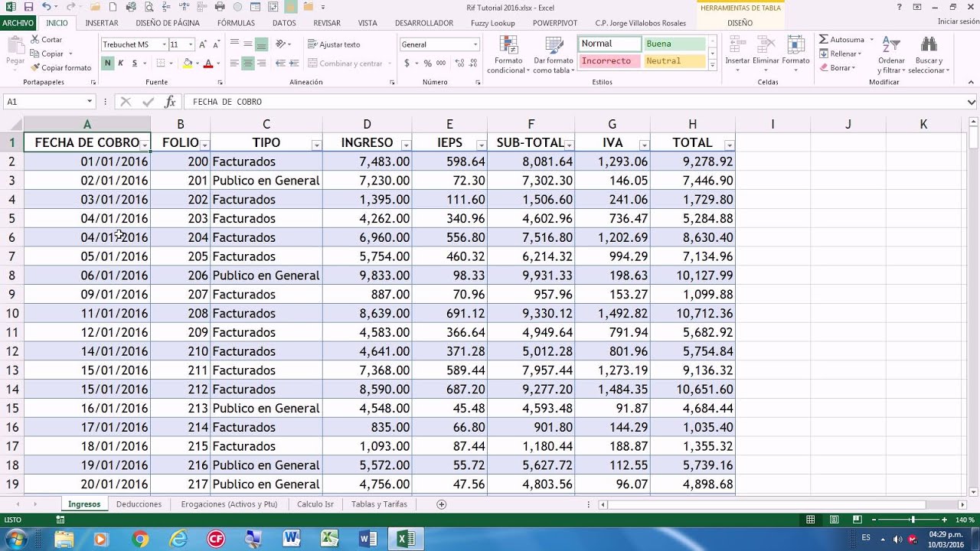Open the font name dropdown Trebuchet MS
This screenshot has width=980, height=551.
(x=164, y=44)
